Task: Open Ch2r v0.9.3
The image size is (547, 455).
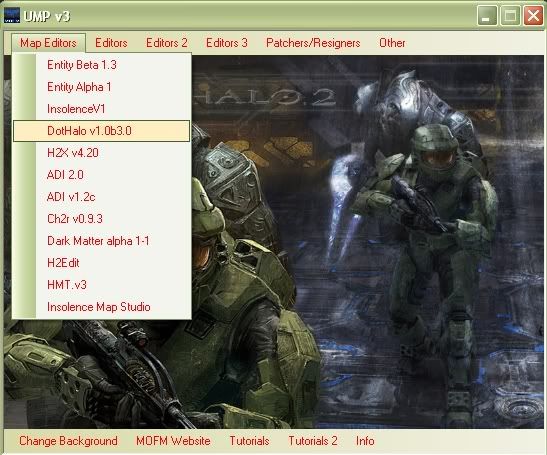Action: click(x=102, y=219)
